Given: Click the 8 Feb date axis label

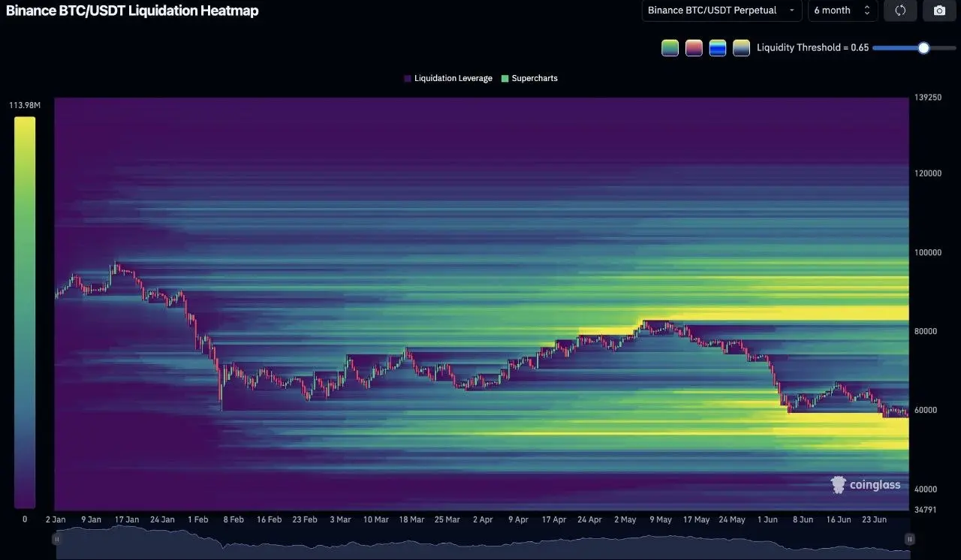Looking at the screenshot, I should [x=233, y=519].
